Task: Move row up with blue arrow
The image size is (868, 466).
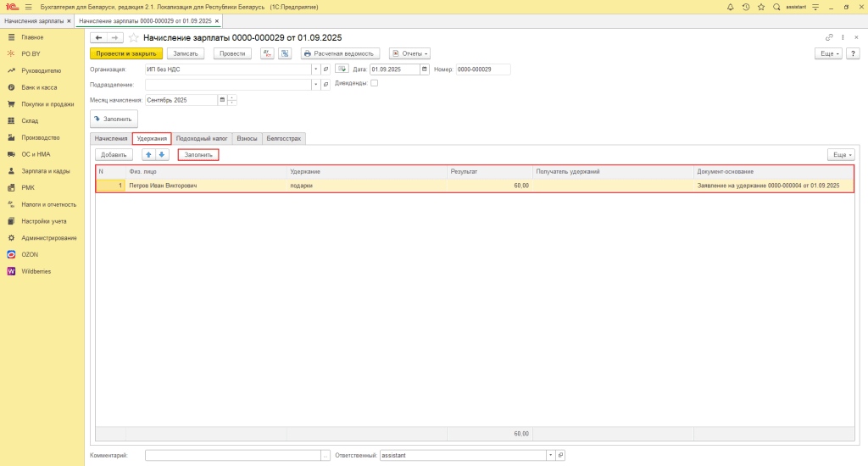Action: click(148, 155)
